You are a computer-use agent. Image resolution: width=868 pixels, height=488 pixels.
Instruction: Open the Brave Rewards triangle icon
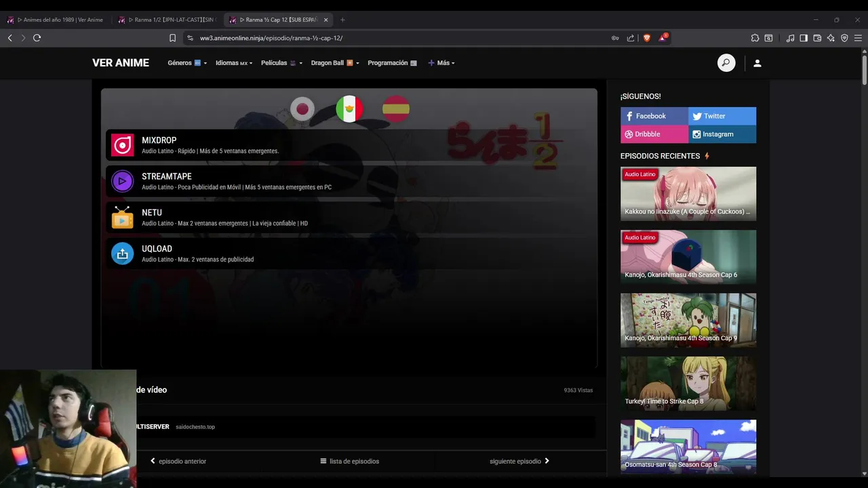click(663, 37)
